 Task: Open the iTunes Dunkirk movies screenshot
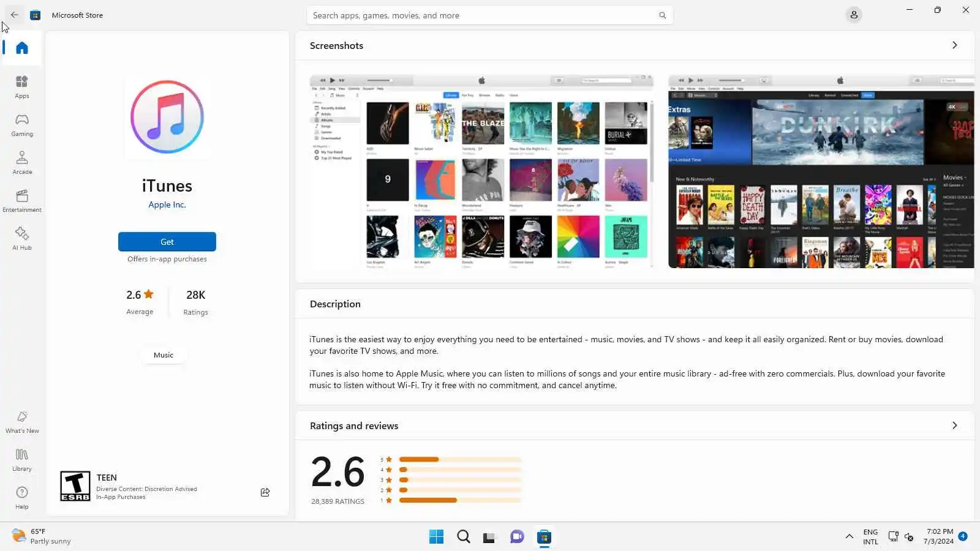click(x=821, y=171)
